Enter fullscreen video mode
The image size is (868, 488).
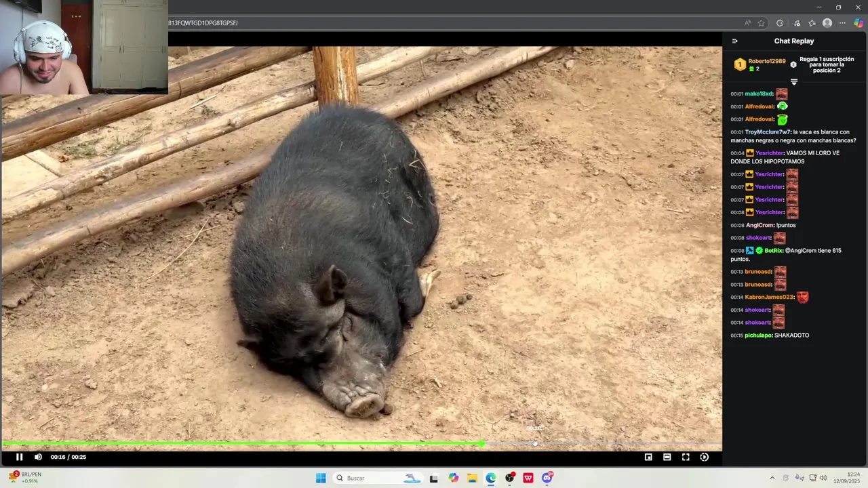coord(686,457)
